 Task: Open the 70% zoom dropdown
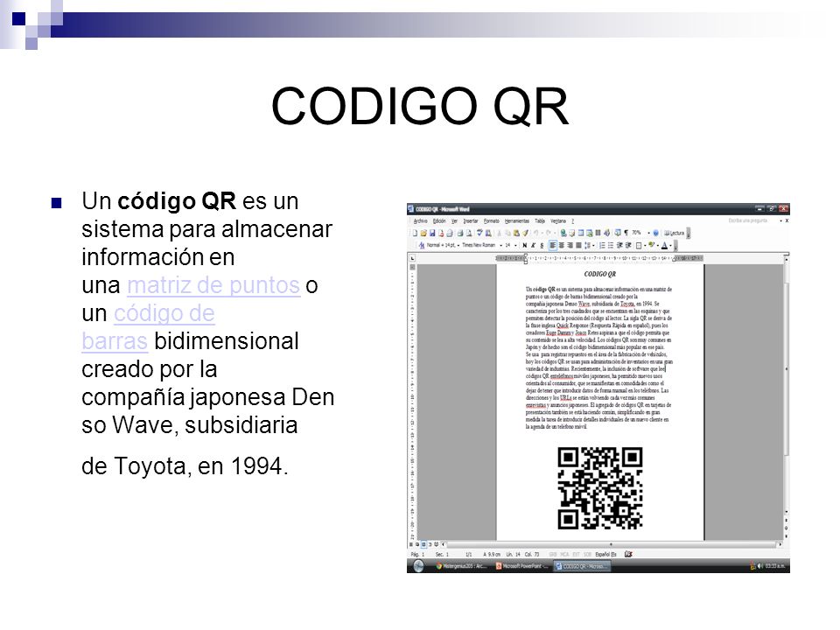(648, 233)
